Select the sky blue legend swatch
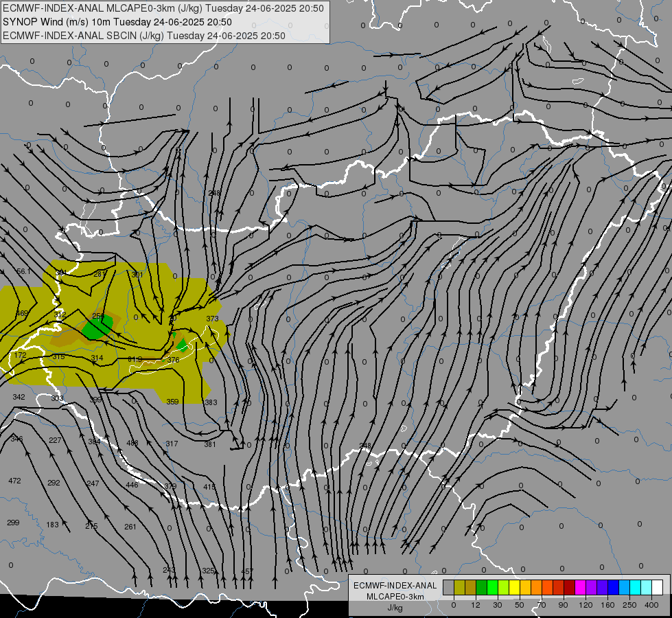 coord(624,588)
